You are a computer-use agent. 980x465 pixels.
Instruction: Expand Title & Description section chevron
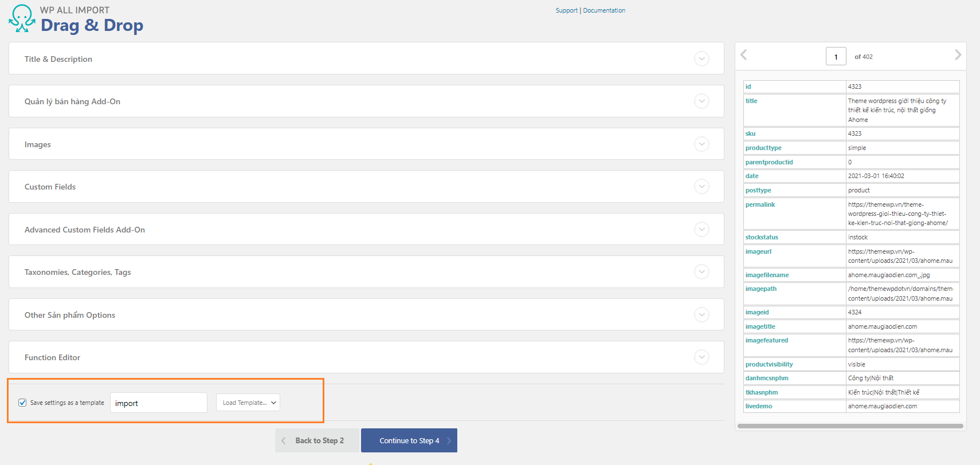tap(701, 58)
